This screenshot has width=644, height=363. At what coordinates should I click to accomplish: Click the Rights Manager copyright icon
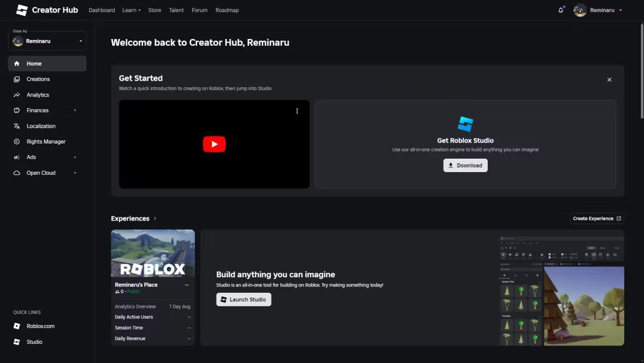(x=17, y=141)
